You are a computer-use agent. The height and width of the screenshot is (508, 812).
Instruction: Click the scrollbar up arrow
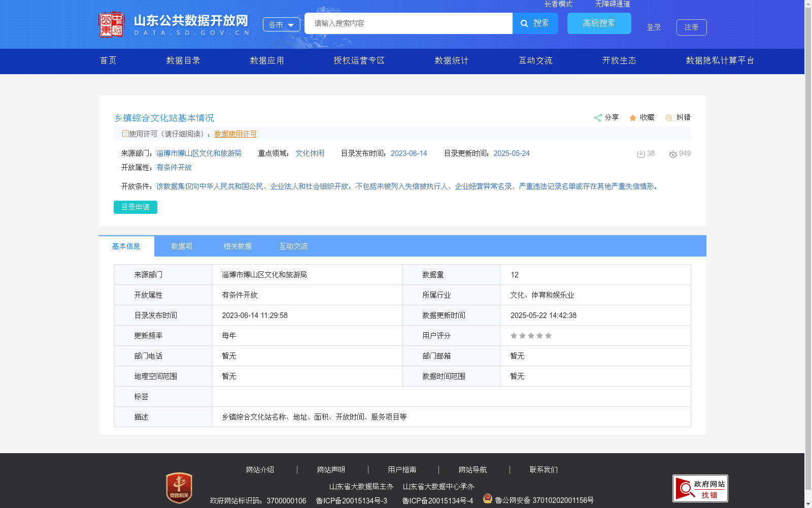pyautogui.click(x=808, y=4)
